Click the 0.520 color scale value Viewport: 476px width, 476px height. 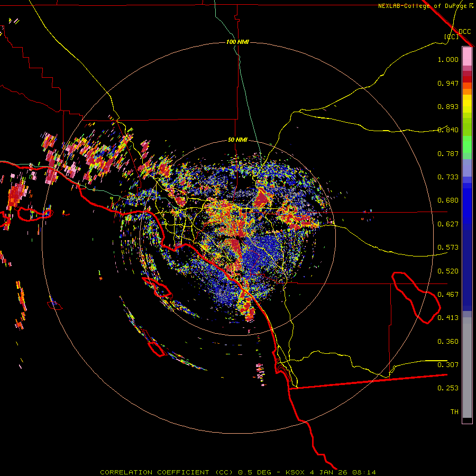point(448,271)
